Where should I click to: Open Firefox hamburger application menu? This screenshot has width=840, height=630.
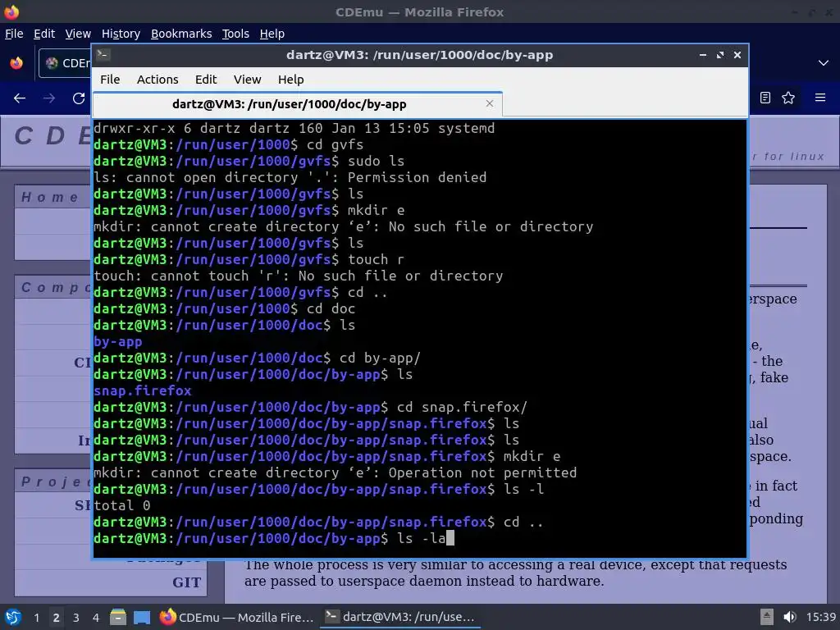820,98
